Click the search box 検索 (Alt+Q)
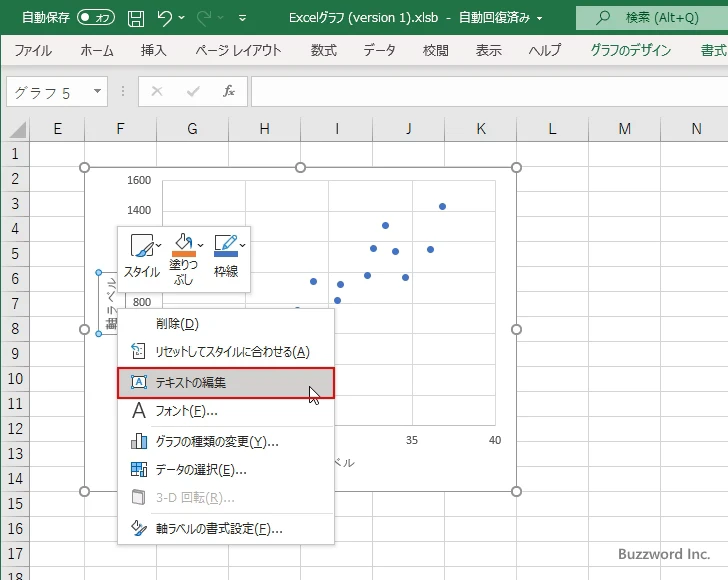This screenshot has width=728, height=580. click(x=652, y=18)
